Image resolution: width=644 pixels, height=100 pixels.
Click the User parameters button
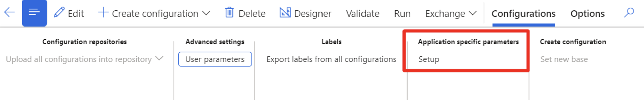pos(215,59)
